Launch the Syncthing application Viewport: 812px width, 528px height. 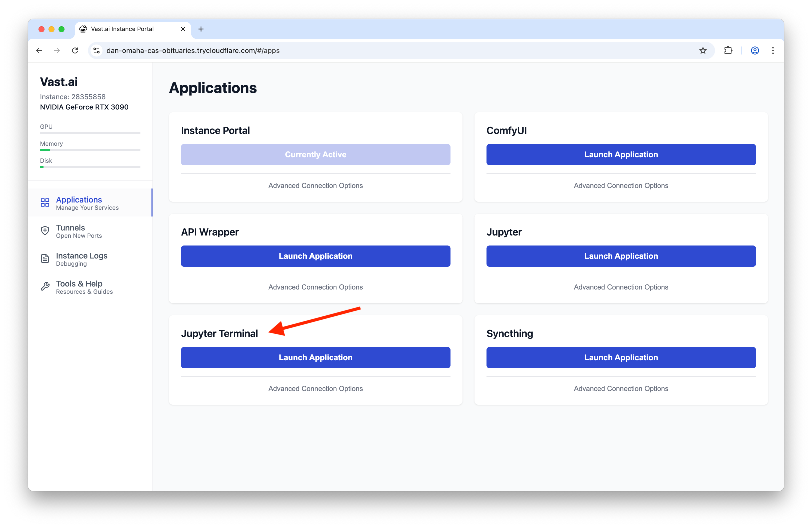[x=621, y=357]
